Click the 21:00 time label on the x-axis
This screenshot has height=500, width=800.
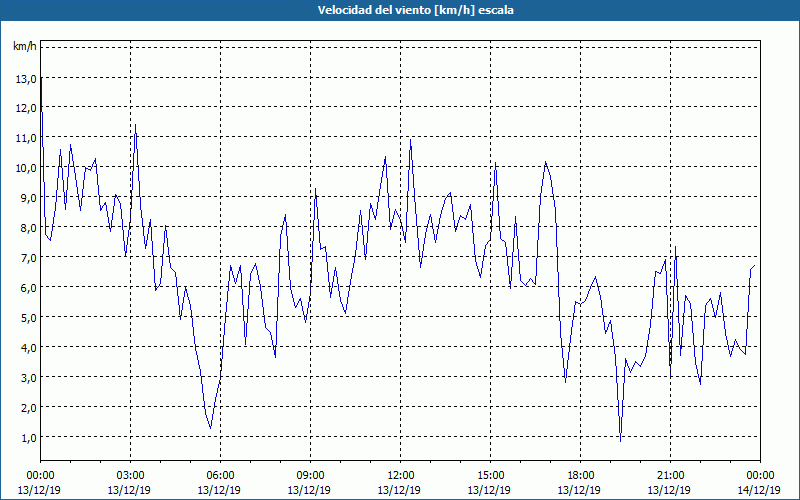pyautogui.click(x=670, y=476)
